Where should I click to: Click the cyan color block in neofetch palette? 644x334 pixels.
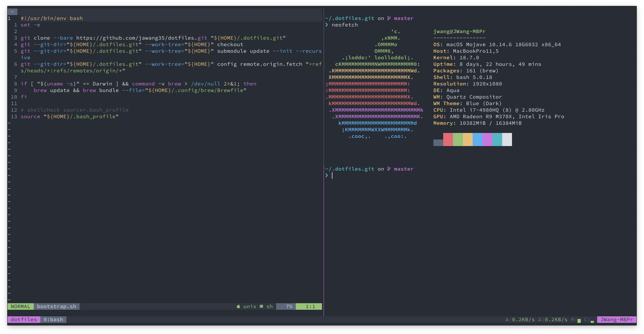pos(497,139)
